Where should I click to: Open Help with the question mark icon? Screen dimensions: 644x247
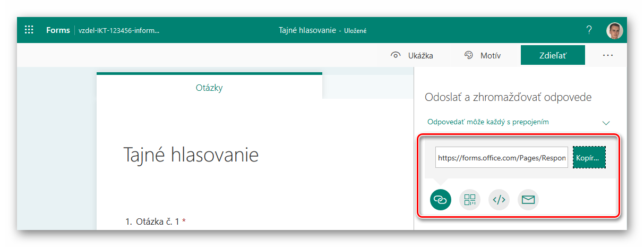(x=589, y=30)
